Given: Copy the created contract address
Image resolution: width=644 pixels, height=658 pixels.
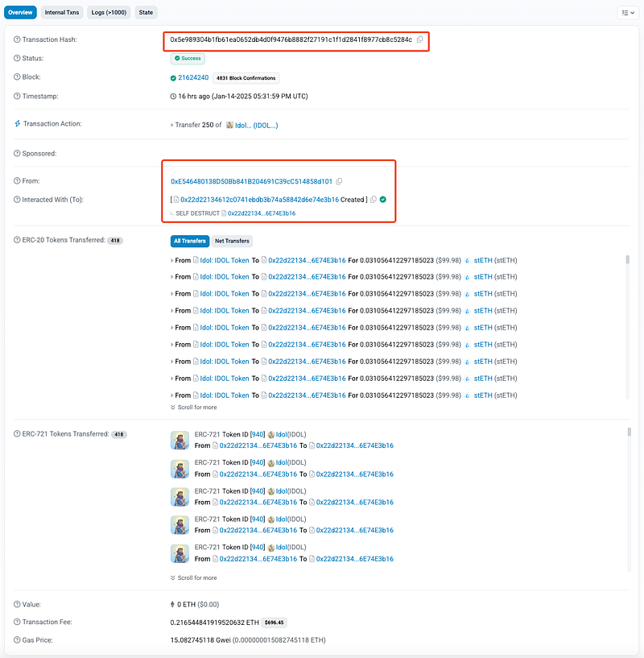Looking at the screenshot, I should click(374, 199).
